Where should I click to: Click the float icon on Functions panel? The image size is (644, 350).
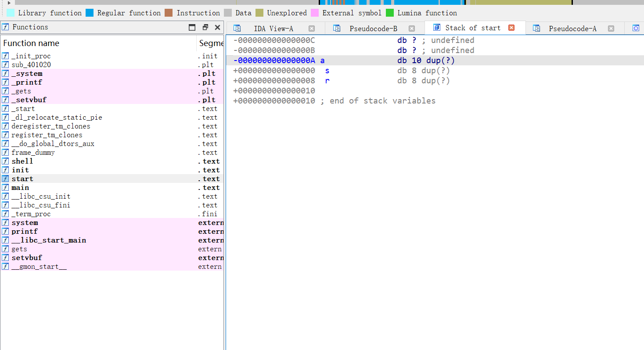pyautogui.click(x=205, y=27)
